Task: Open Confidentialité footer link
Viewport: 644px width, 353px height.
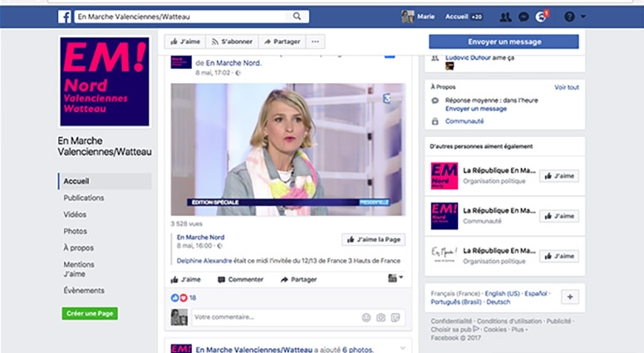Action: point(451,321)
